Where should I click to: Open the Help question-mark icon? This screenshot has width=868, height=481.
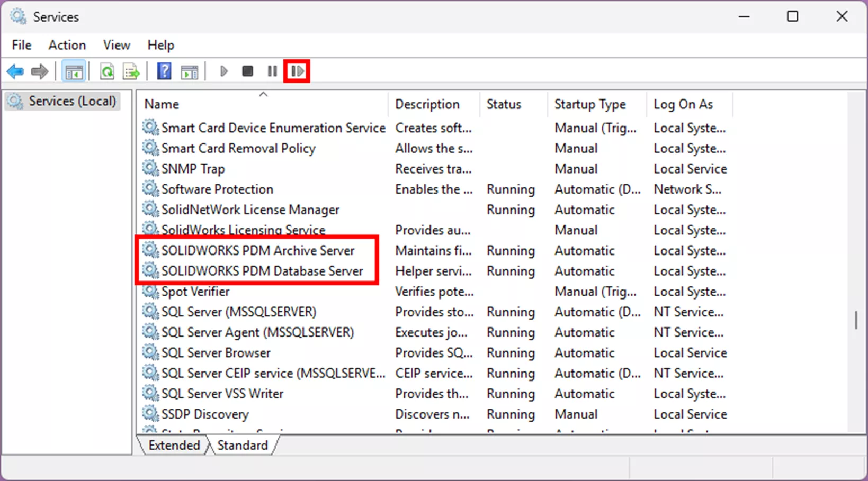coord(164,71)
